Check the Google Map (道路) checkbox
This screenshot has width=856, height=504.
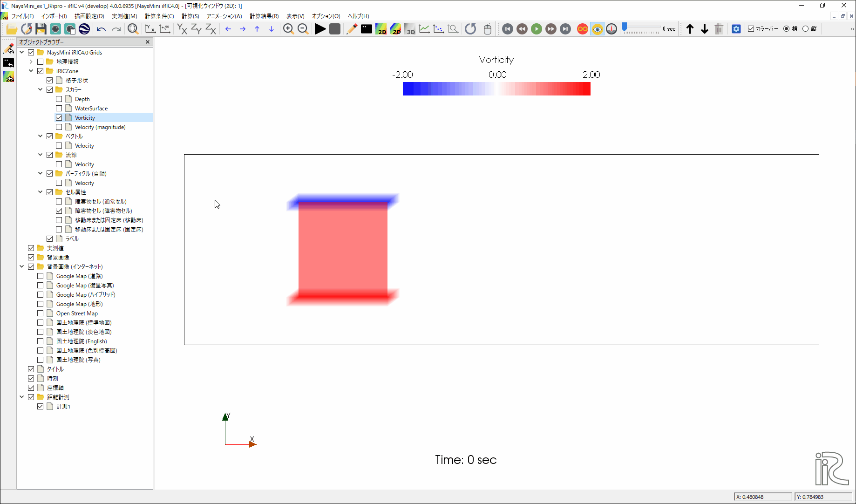[41, 276]
